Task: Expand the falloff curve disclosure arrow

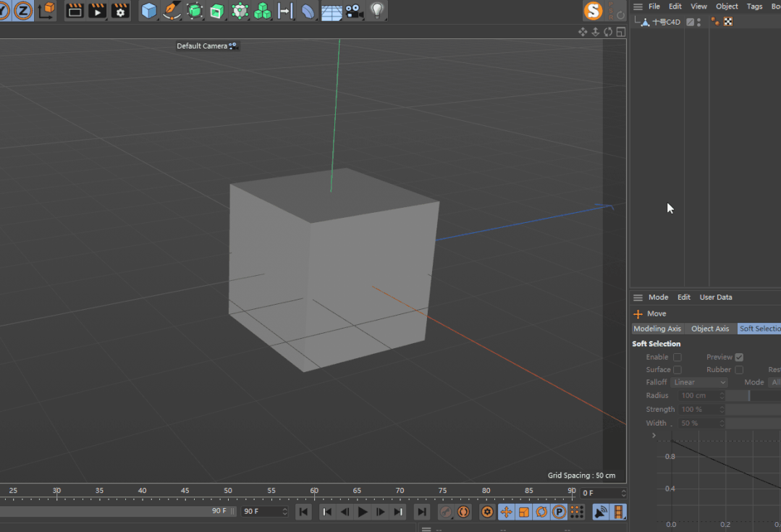Action: click(654, 435)
